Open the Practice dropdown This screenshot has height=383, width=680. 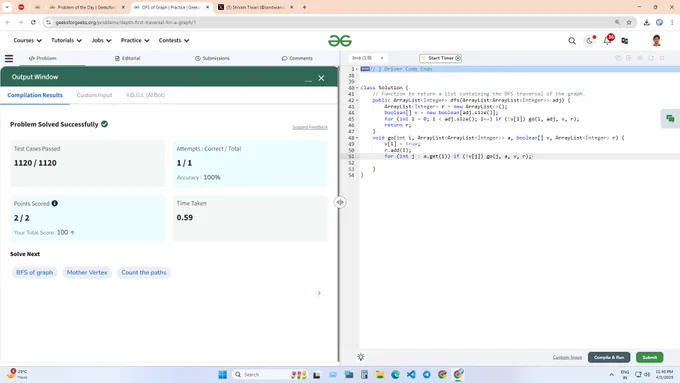point(135,40)
